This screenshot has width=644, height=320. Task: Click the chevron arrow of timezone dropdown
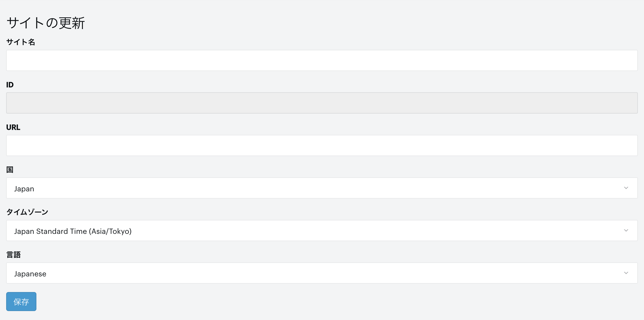[626, 230]
